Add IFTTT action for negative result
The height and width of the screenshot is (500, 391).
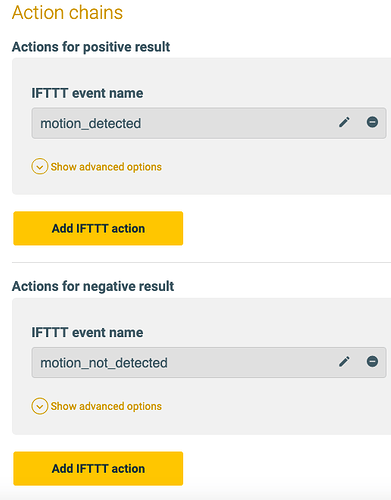point(98,468)
